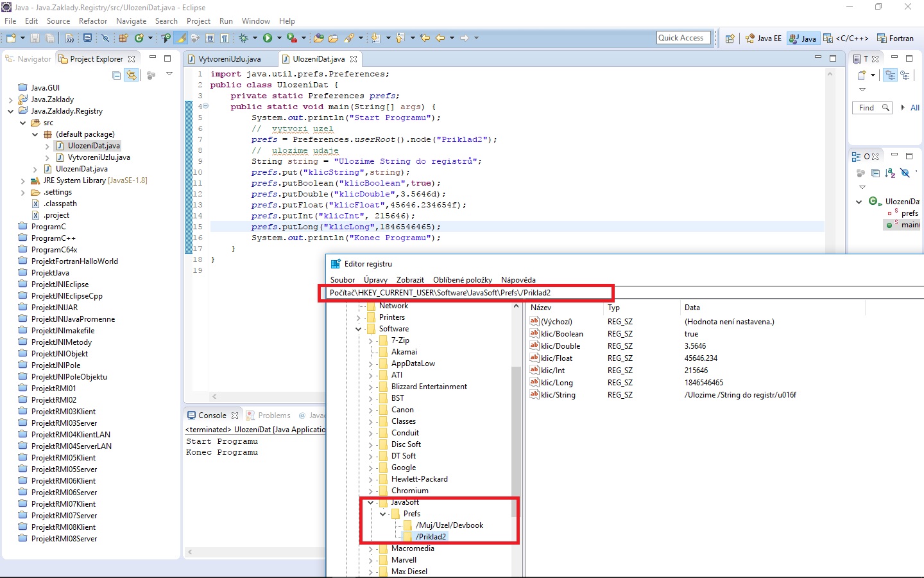
Task: Start debugging with the bug icon
Action: (x=244, y=39)
